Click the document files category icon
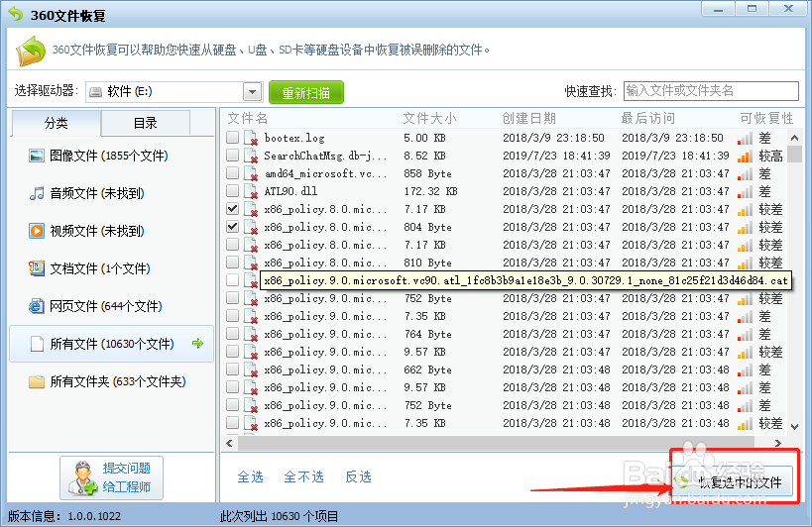Viewport: 812px width, 527px height. 37,268
